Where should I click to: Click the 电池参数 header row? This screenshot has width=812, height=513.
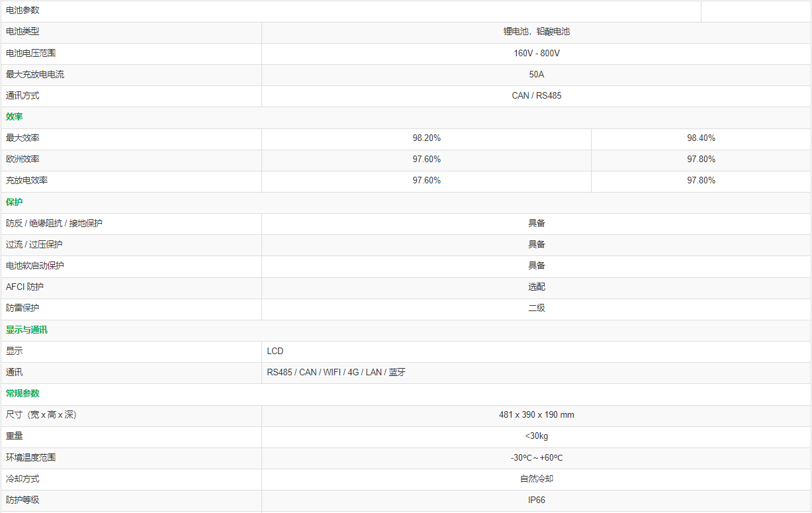pos(23,11)
